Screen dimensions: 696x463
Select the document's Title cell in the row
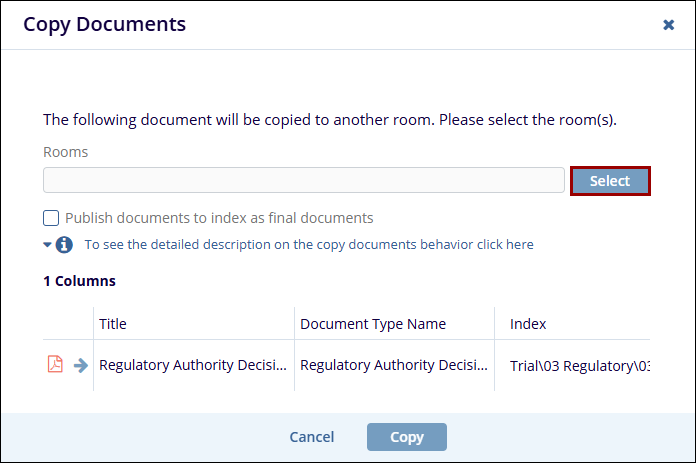coord(193,365)
